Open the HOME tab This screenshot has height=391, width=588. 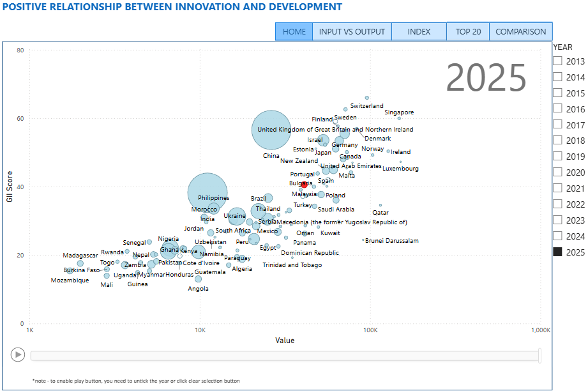click(x=294, y=31)
